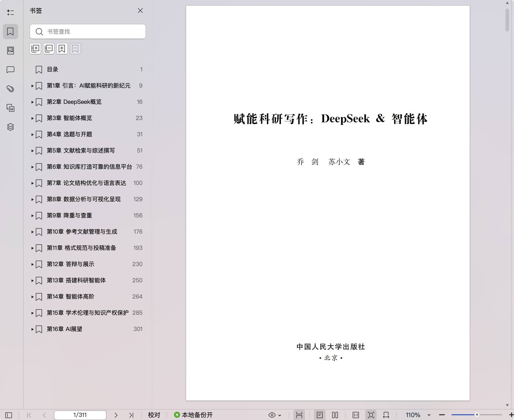The width and height of the screenshot is (514, 420).
Task: Click the 校对 proofreading button
Action: click(x=154, y=415)
